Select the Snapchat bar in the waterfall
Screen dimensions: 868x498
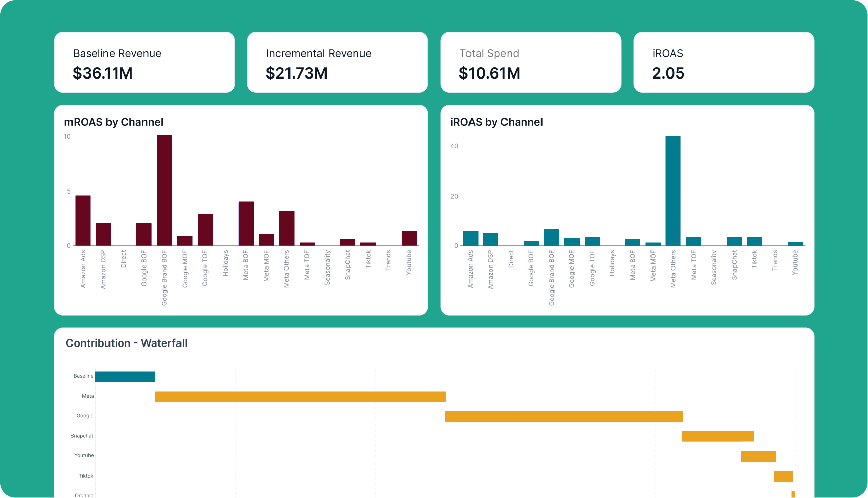coord(718,436)
